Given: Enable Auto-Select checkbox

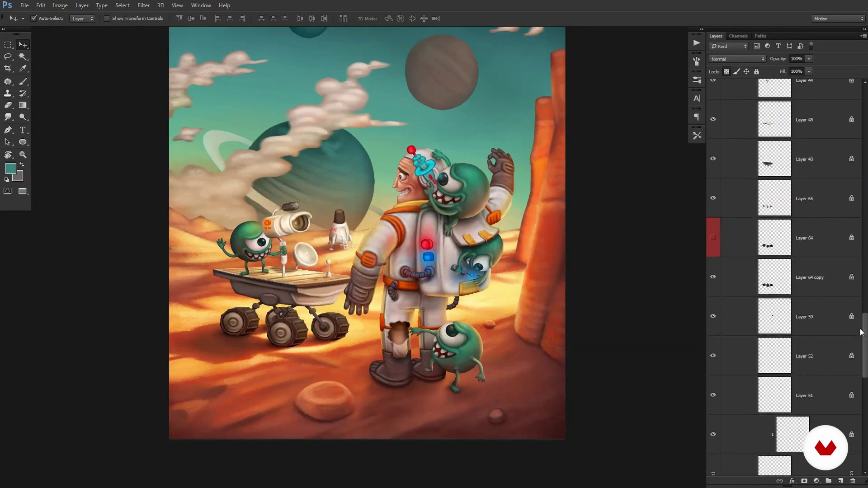Looking at the screenshot, I should pos(34,19).
